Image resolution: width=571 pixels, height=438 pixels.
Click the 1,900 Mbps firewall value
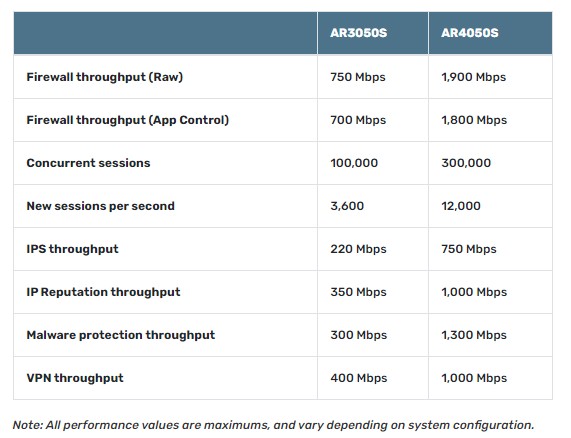point(473,77)
